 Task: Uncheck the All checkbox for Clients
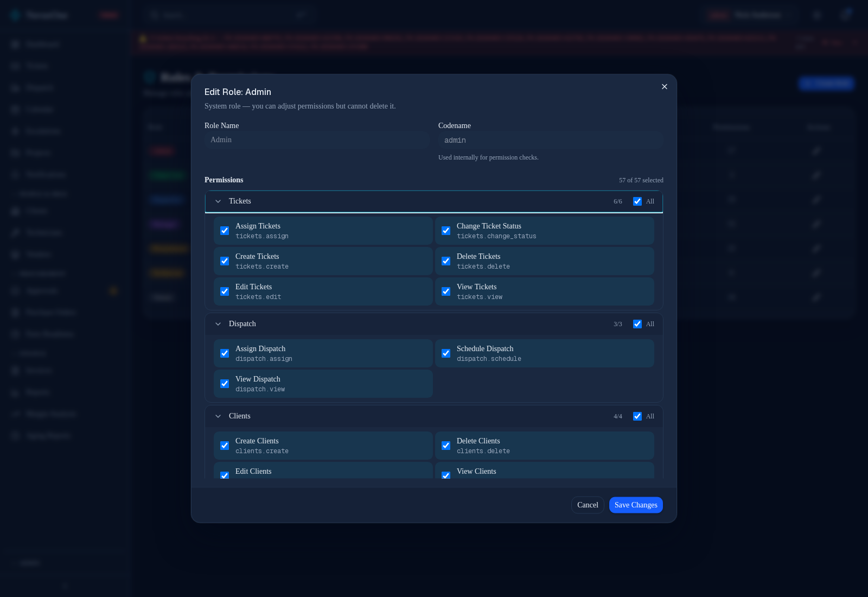637,416
